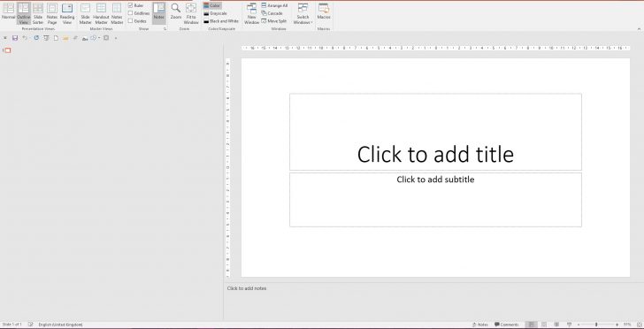
Task: Select slide 1 icon in outline pane
Action: (8, 50)
